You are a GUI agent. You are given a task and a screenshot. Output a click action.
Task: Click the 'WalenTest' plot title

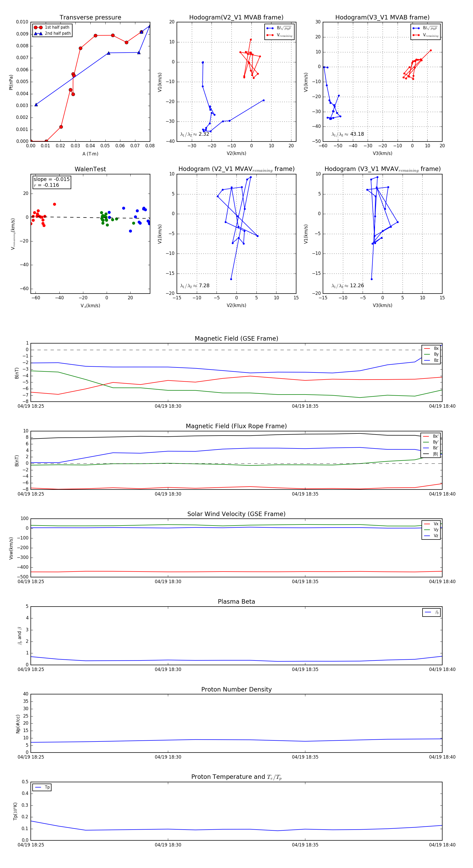(x=90, y=169)
